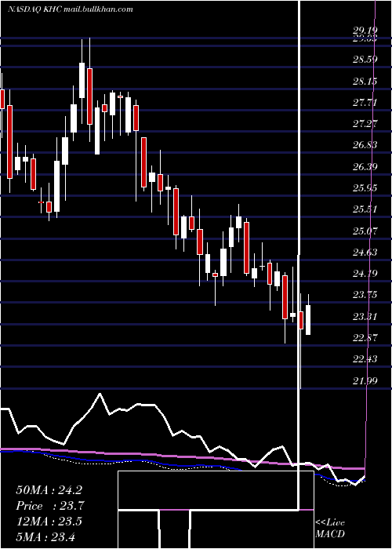Select the 22.87 price axis label
Screen dimensions: 392x549
click(x=365, y=338)
